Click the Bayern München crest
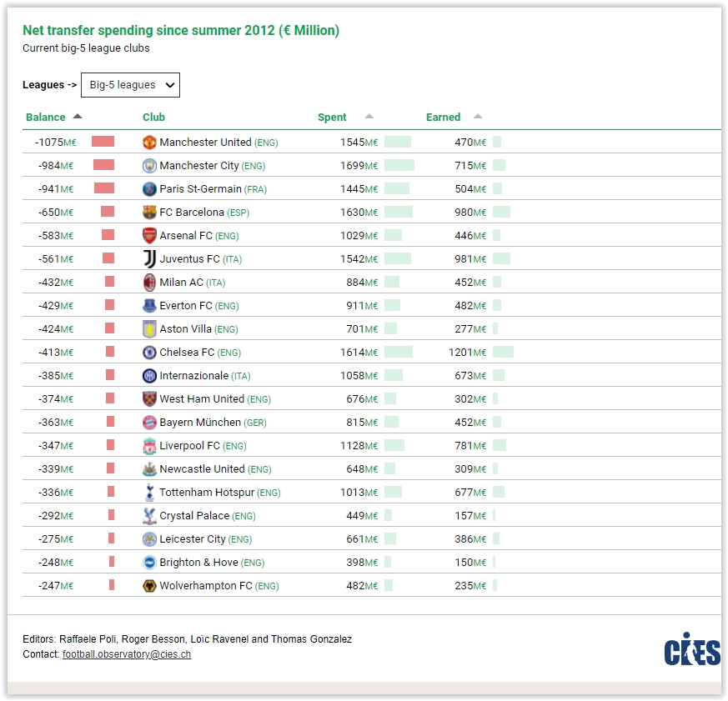This screenshot has height=701, width=728. pos(149,422)
